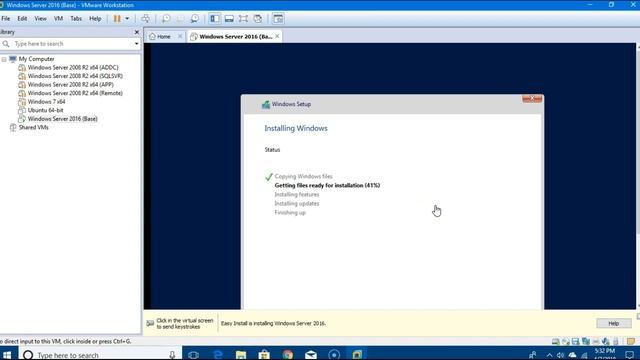Select Windows Server 2008 R2 x64 (SQLSVR) VM

tap(75, 76)
